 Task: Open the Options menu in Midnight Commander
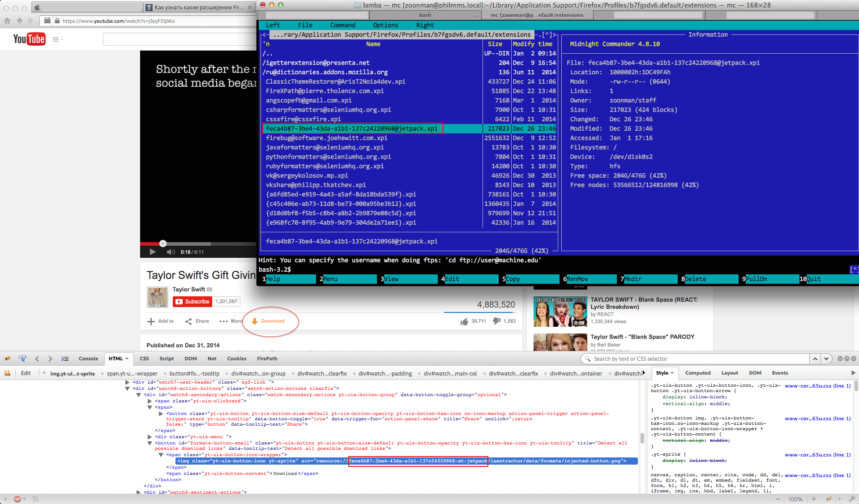385,25
